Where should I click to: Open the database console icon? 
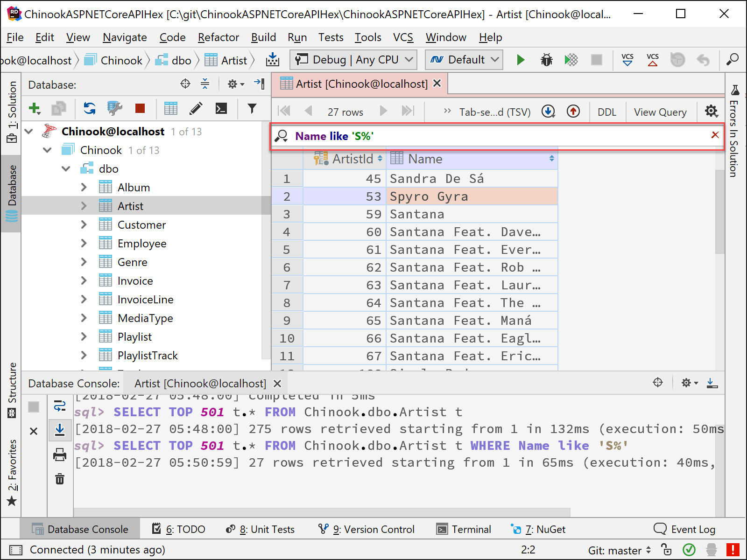(x=221, y=109)
